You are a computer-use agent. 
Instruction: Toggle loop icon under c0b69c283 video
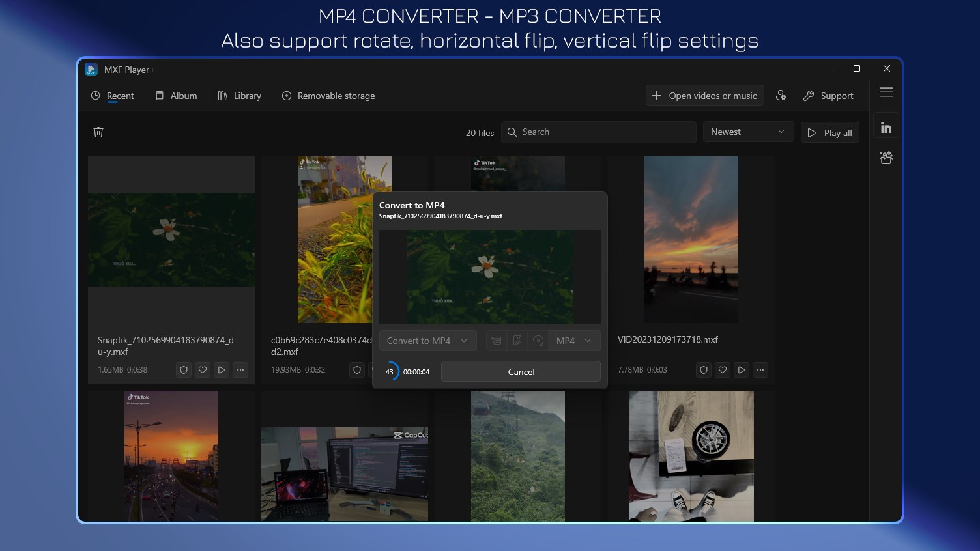point(357,369)
